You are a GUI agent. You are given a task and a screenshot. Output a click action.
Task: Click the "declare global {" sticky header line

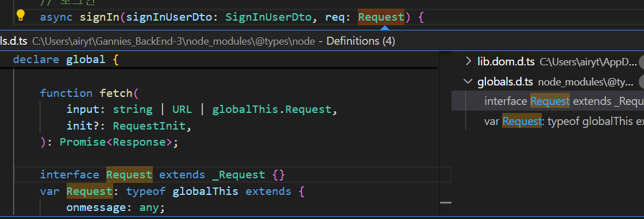pos(65,60)
